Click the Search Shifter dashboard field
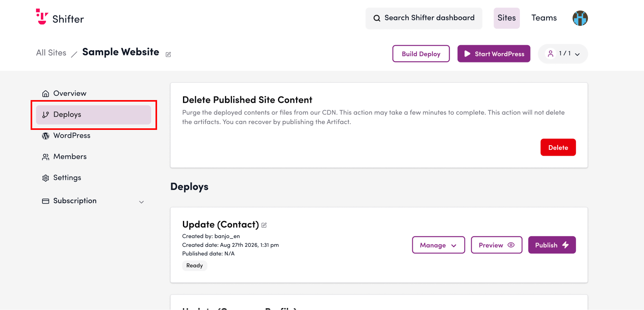Screen dimensions: 644x310 pyautogui.click(x=424, y=18)
